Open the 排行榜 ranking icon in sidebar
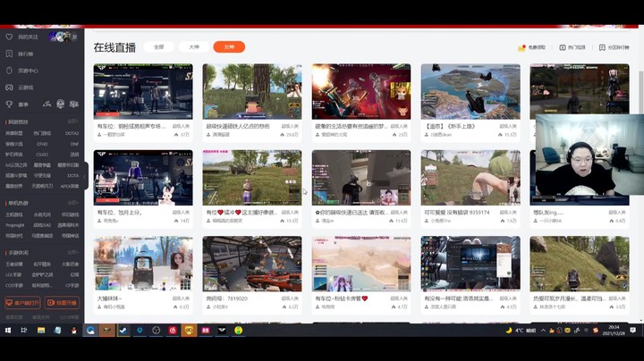 9,54
